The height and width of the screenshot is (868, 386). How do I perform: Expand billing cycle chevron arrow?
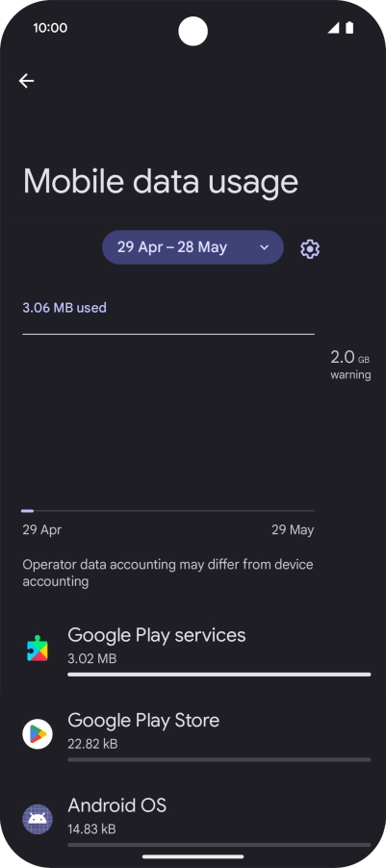point(264,247)
